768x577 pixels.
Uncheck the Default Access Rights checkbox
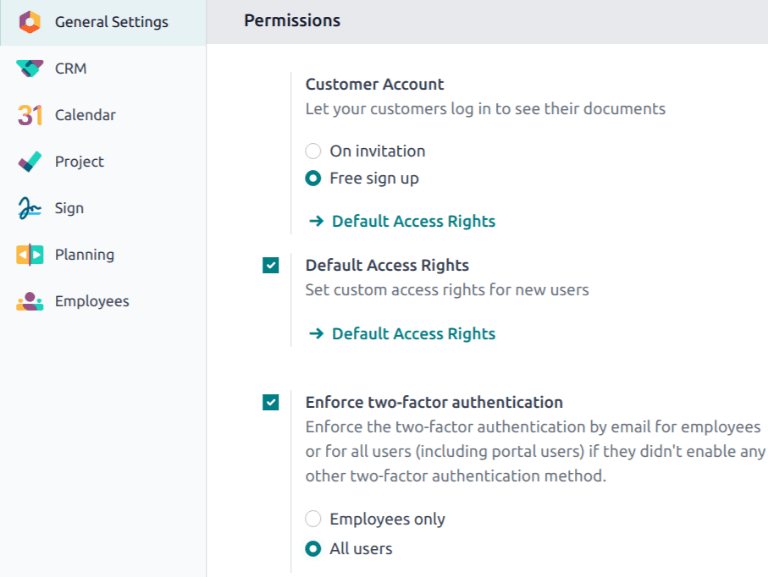(271, 266)
